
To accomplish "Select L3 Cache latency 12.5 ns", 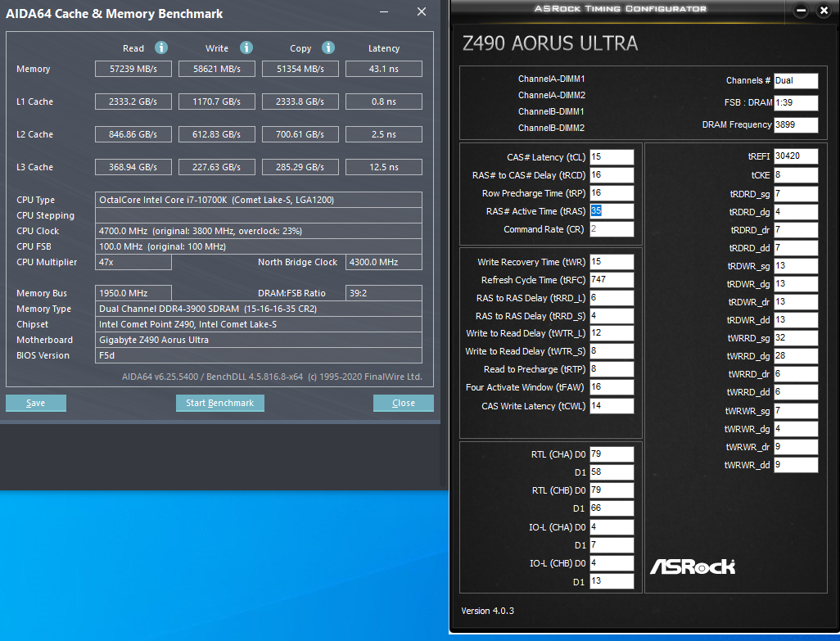I will point(384,167).
